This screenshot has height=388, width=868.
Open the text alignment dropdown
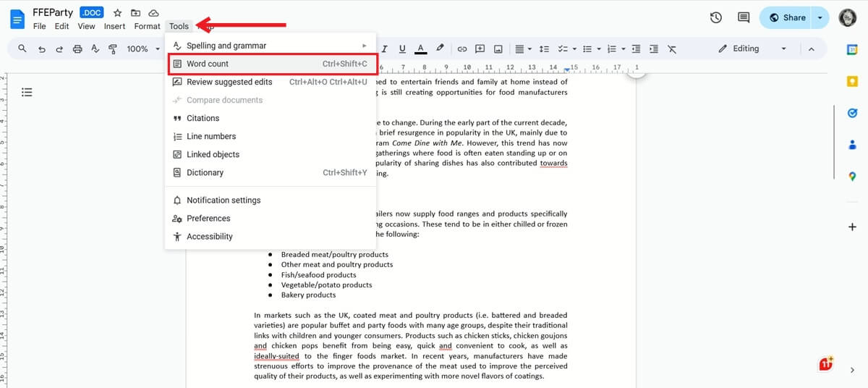(523, 48)
